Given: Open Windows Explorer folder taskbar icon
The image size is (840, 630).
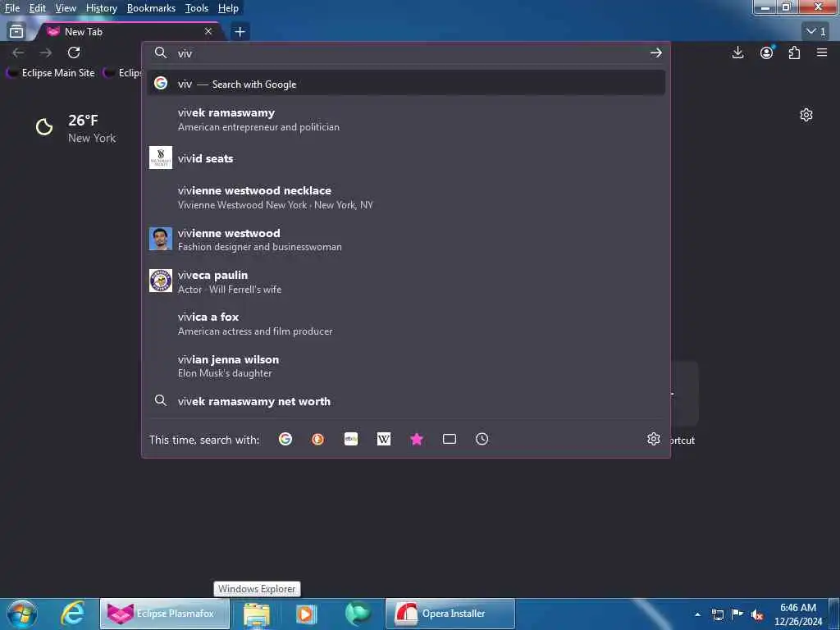Looking at the screenshot, I should coord(257,614).
